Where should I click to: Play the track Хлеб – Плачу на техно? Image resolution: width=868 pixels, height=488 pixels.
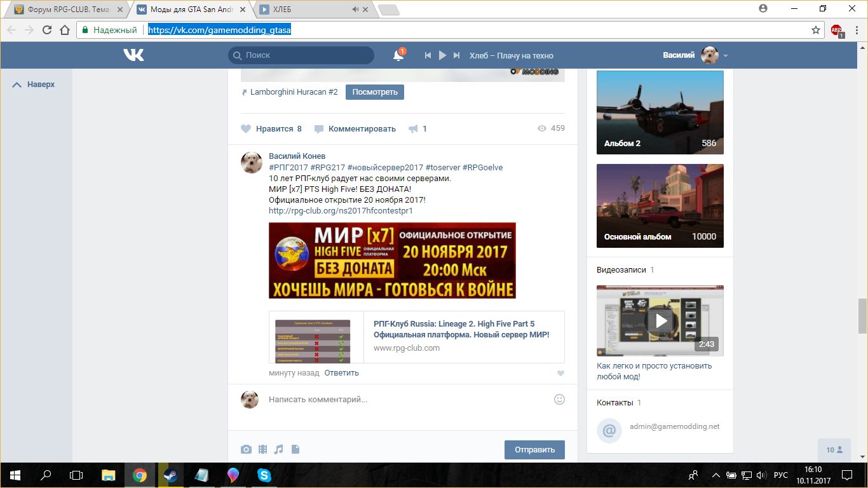(442, 55)
